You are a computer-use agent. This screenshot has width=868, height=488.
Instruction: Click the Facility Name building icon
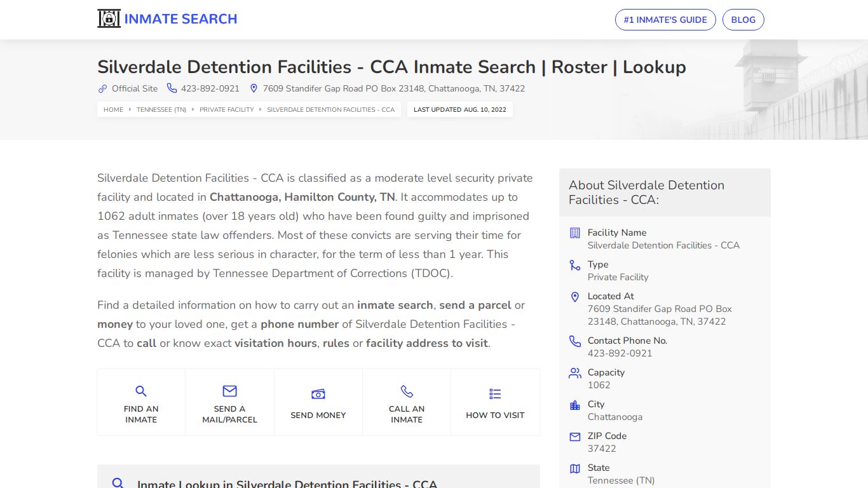[x=575, y=233]
